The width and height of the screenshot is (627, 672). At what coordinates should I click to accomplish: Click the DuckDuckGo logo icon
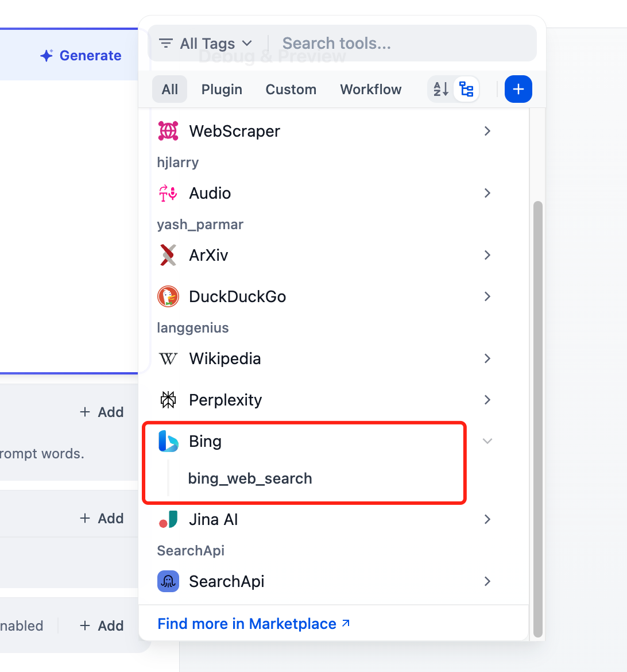coord(168,296)
